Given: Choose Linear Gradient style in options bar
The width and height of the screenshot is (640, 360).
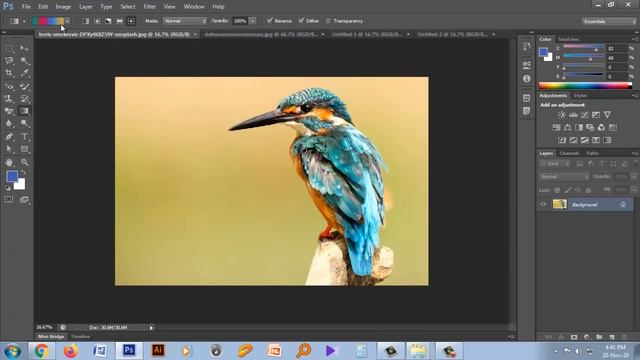Looking at the screenshot, I should coord(86,21).
